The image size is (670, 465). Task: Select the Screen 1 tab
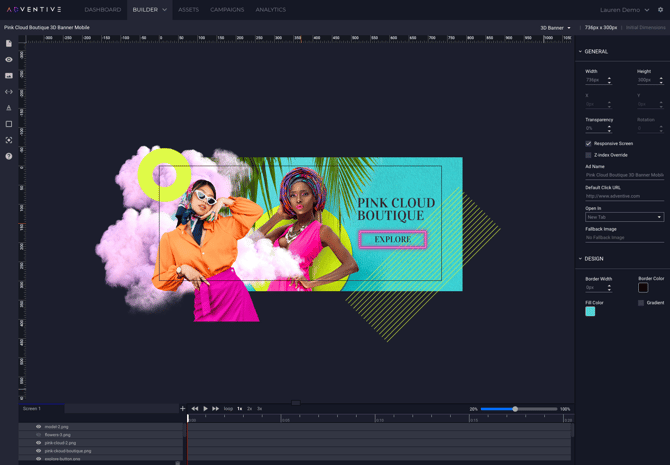click(x=41, y=409)
